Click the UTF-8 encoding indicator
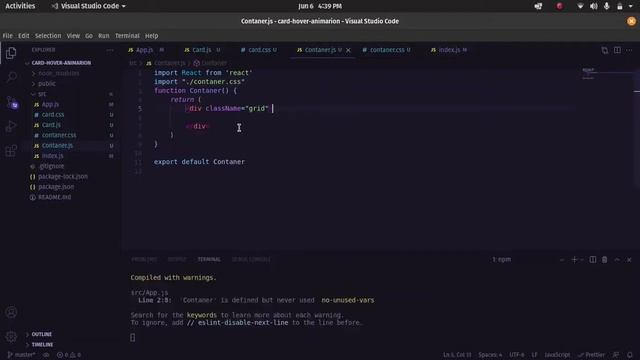 click(x=516, y=355)
